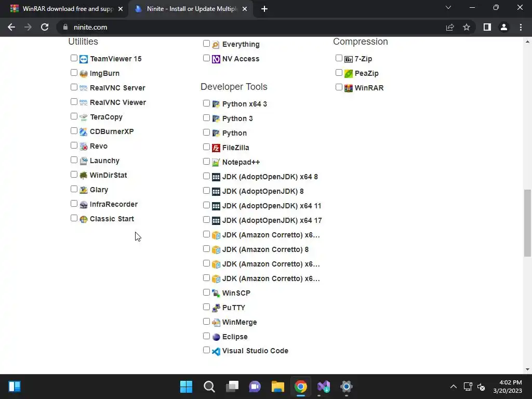
Task: Click the PuTTY icon
Action: click(x=216, y=308)
